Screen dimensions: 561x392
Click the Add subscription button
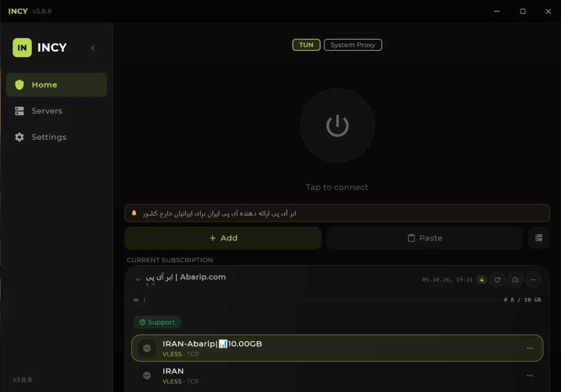click(x=224, y=238)
